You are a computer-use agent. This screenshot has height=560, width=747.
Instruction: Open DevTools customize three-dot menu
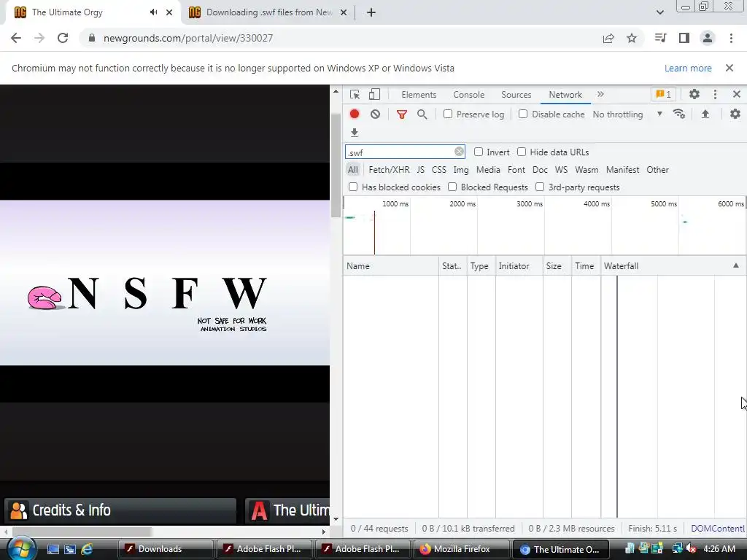tap(715, 94)
